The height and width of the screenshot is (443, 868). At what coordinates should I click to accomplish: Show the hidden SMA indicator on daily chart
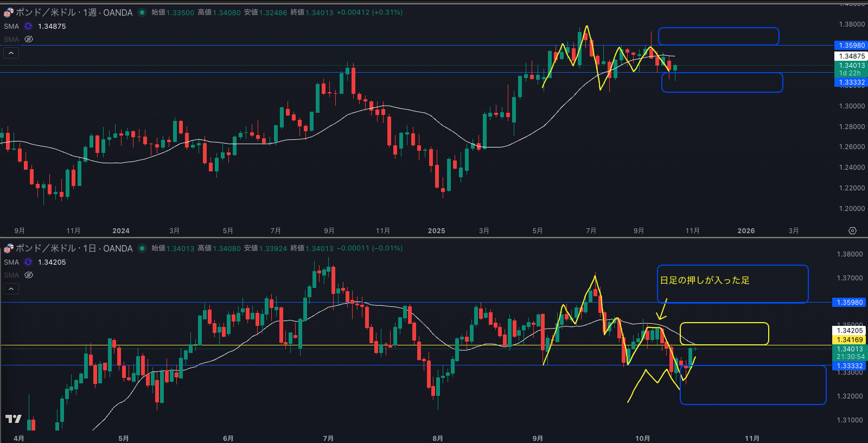coord(29,275)
